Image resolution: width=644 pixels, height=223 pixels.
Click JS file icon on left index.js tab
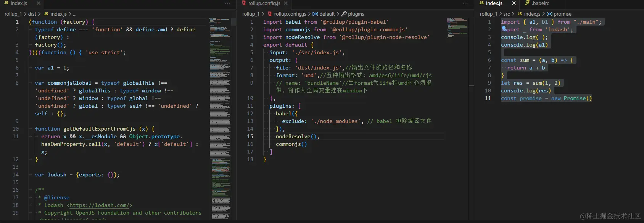(6, 3)
